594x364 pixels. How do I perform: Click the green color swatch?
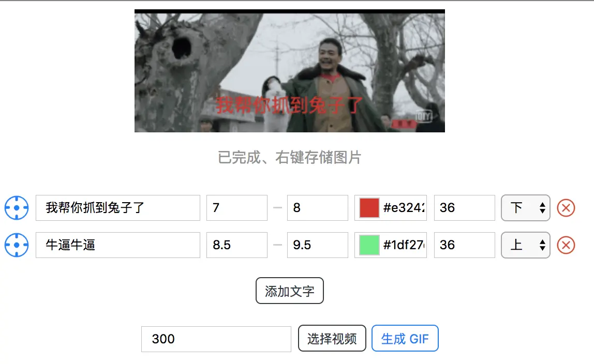click(369, 245)
